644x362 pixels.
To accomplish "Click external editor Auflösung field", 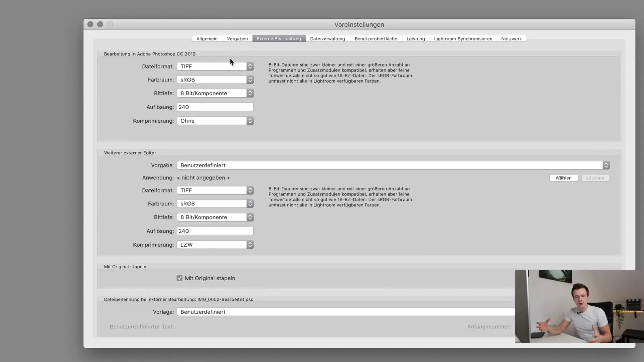I will (x=215, y=231).
